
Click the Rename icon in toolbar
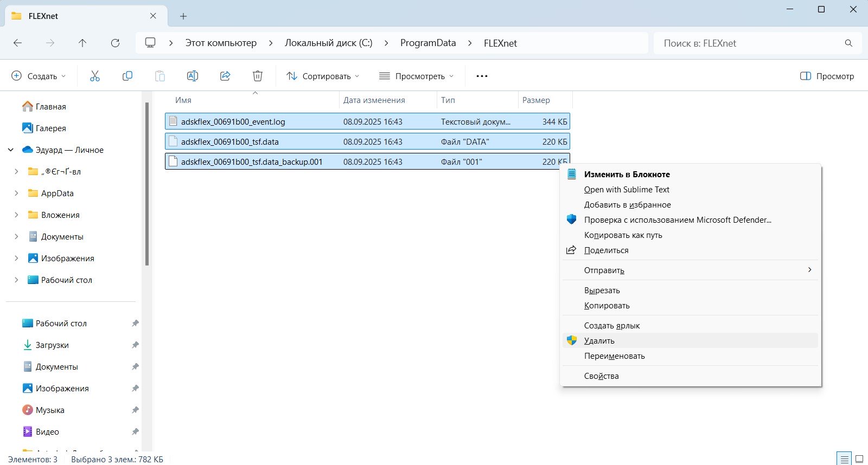click(x=193, y=76)
